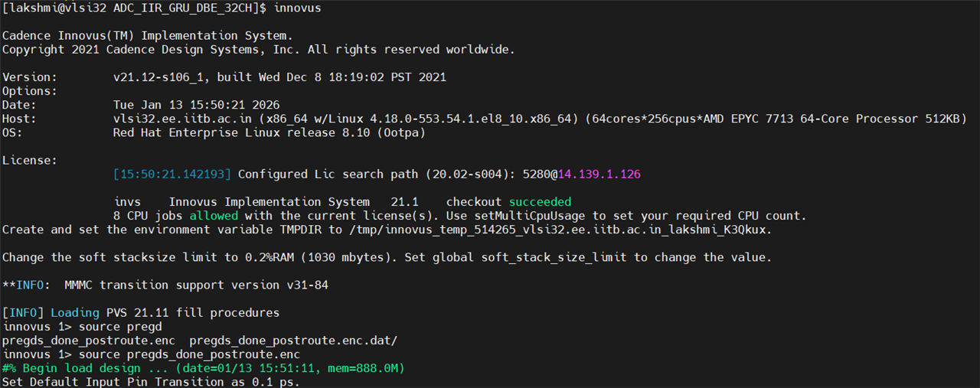Click the date 'Tue Jan 13 15:50:21 2026'
The width and height of the screenshot is (980, 388).
coord(196,105)
